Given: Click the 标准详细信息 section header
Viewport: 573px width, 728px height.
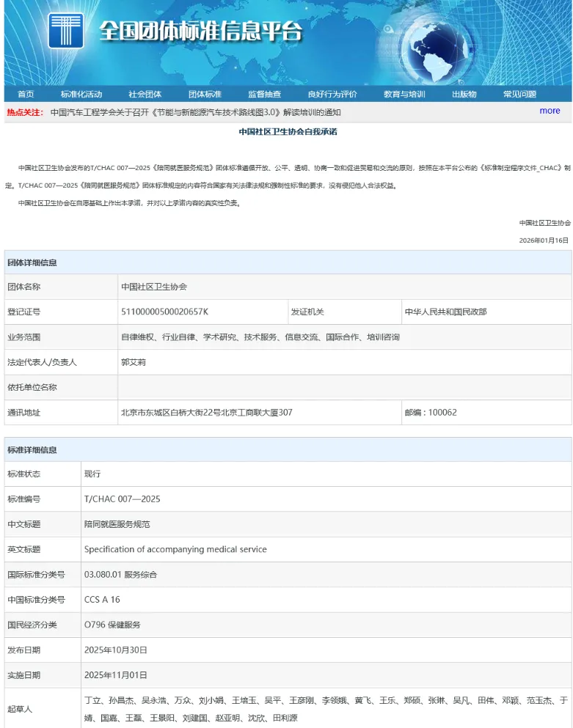Looking at the screenshot, I should (x=32, y=449).
